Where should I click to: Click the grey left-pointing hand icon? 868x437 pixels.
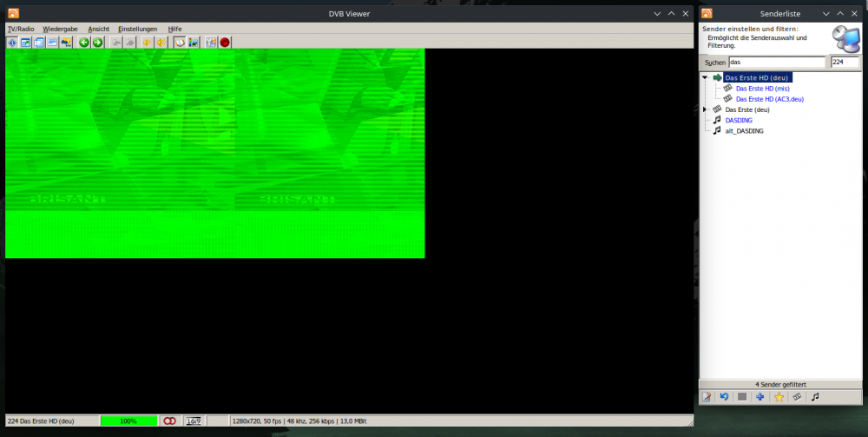point(116,42)
